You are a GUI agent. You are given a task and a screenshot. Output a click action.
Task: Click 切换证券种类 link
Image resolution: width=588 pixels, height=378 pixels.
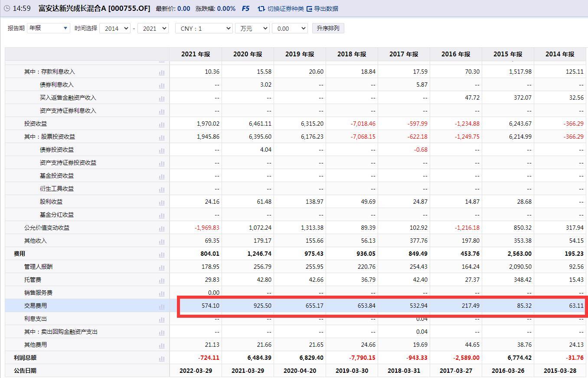click(x=281, y=9)
